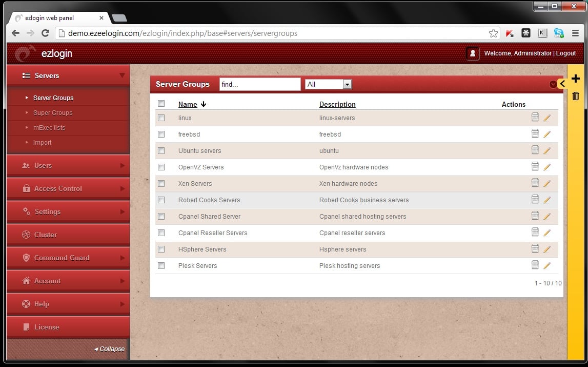588x367 pixels.
Task: Edit Xen Servers with the pencil icon
Action: 547,184
